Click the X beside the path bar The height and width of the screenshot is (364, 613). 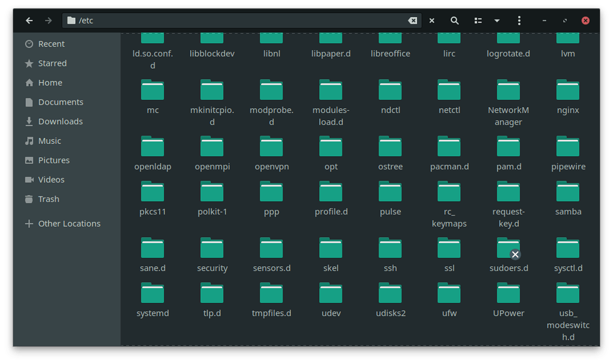432,21
